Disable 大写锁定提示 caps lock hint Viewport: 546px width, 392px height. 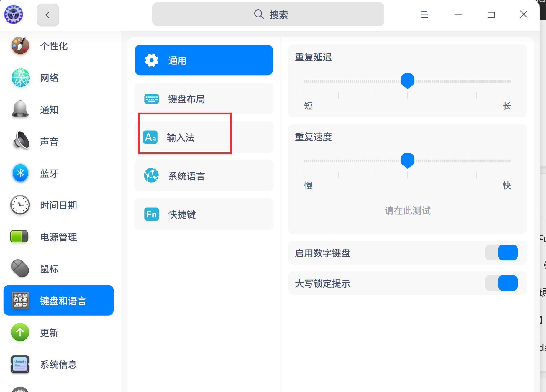point(501,283)
